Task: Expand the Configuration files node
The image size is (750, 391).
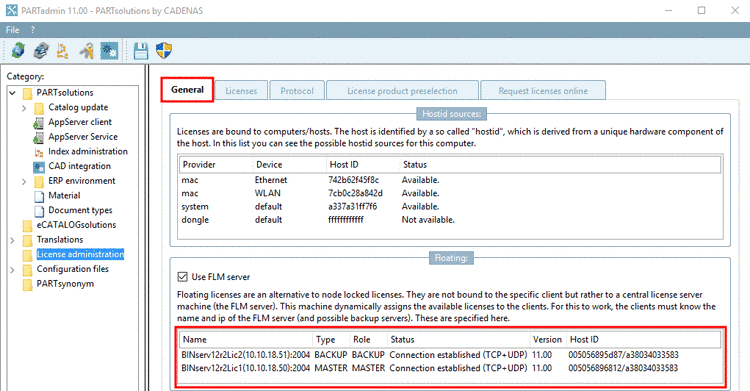Action: [12, 270]
